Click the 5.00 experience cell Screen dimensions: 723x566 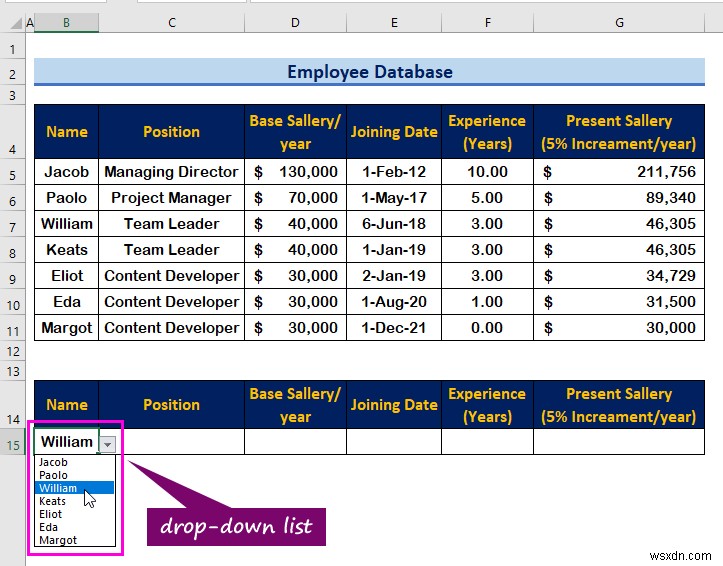[x=487, y=198]
